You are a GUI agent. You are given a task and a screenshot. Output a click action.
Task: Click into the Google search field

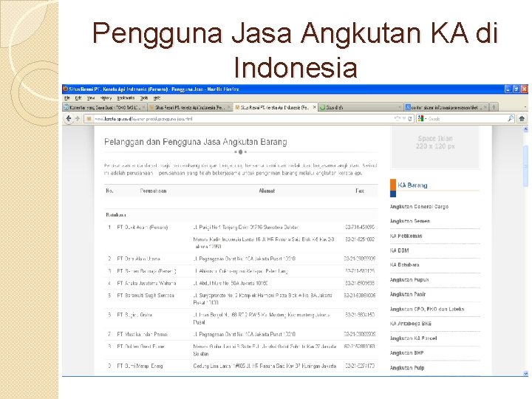tap(467, 119)
